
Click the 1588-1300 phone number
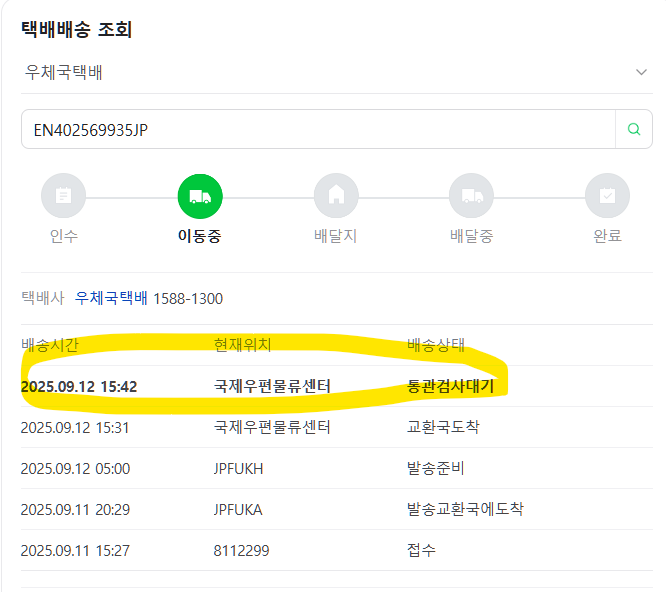point(188,299)
